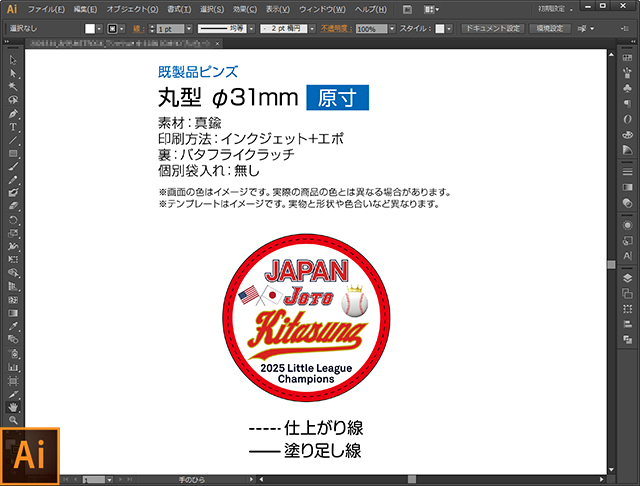
Task: Click the ドキュメント設定 button
Action: pos(493,29)
